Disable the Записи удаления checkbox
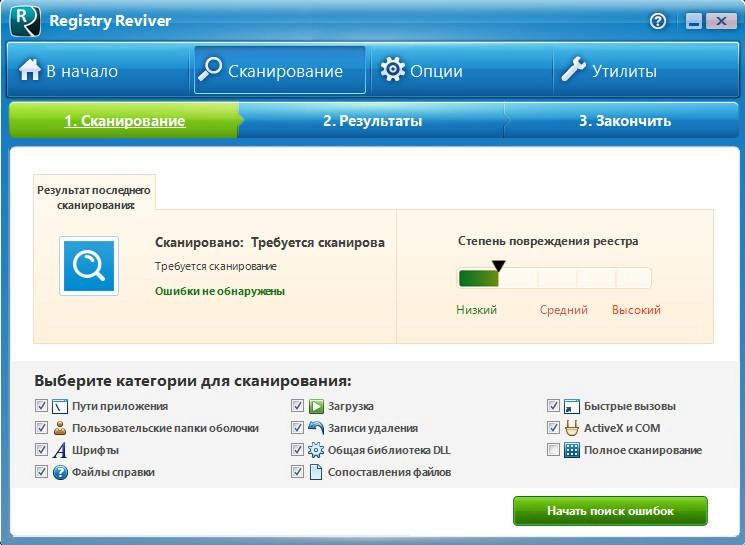 297,427
